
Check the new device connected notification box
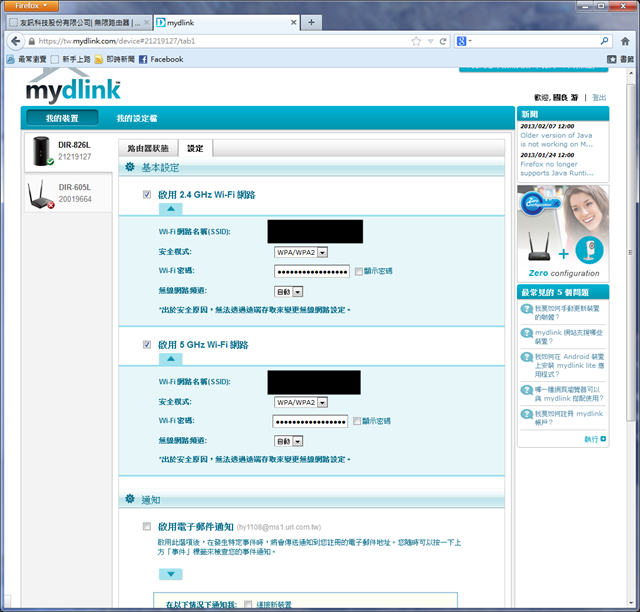tap(248, 604)
